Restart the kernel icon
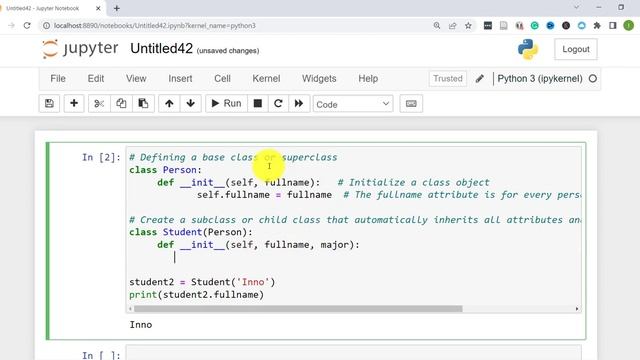 [278, 104]
